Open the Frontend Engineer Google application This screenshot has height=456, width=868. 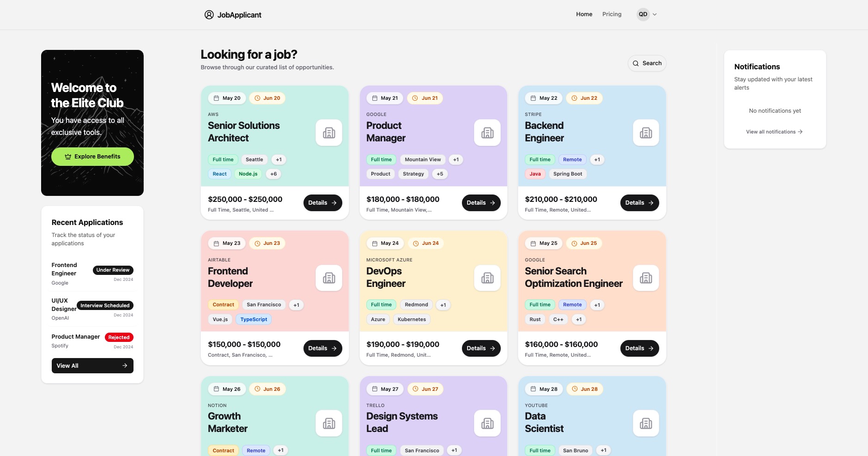(x=92, y=274)
